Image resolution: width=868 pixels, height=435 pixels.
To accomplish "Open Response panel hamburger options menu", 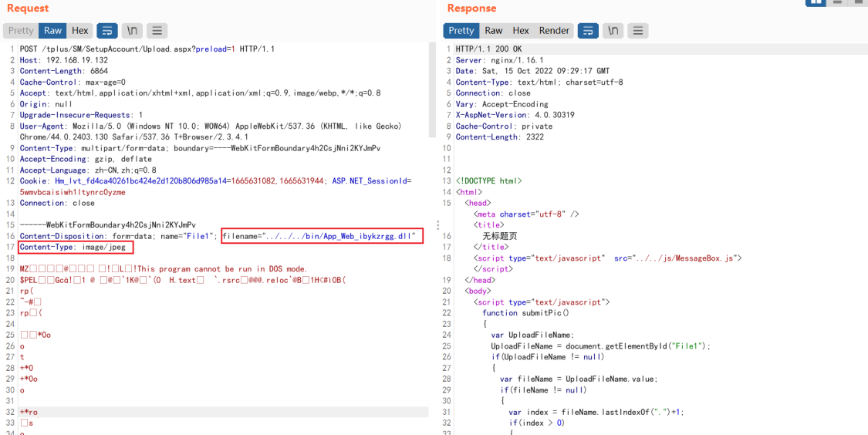I will (638, 30).
